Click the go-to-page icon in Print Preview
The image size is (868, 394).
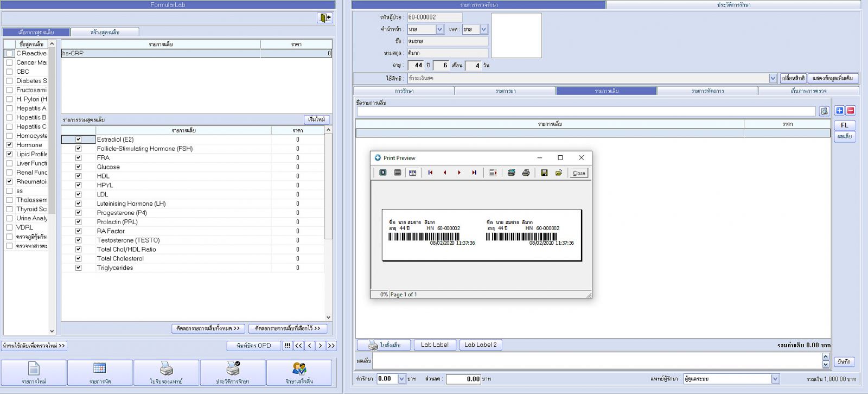(493, 173)
